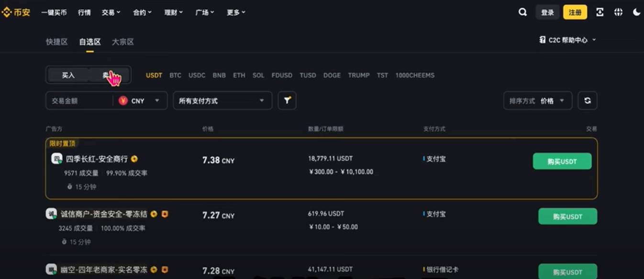The width and height of the screenshot is (644, 279).
Task: Click 购买USDT for 四季长红 merchant
Action: [562, 161]
